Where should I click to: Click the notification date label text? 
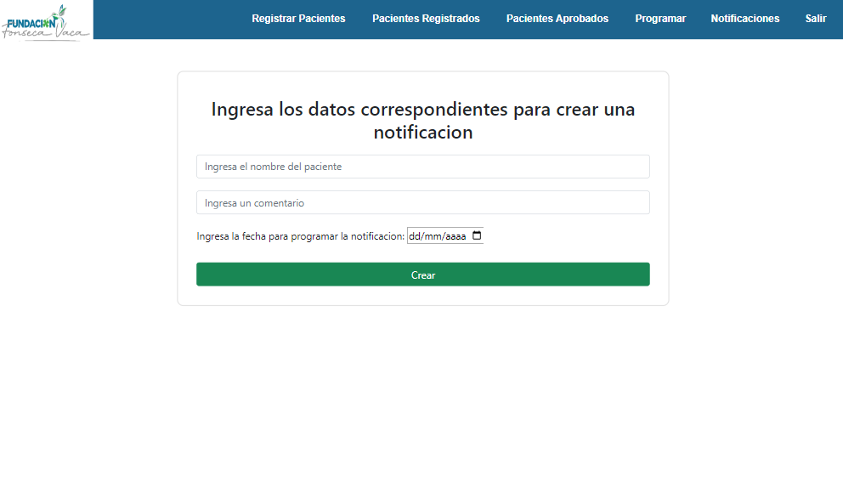[x=300, y=236]
